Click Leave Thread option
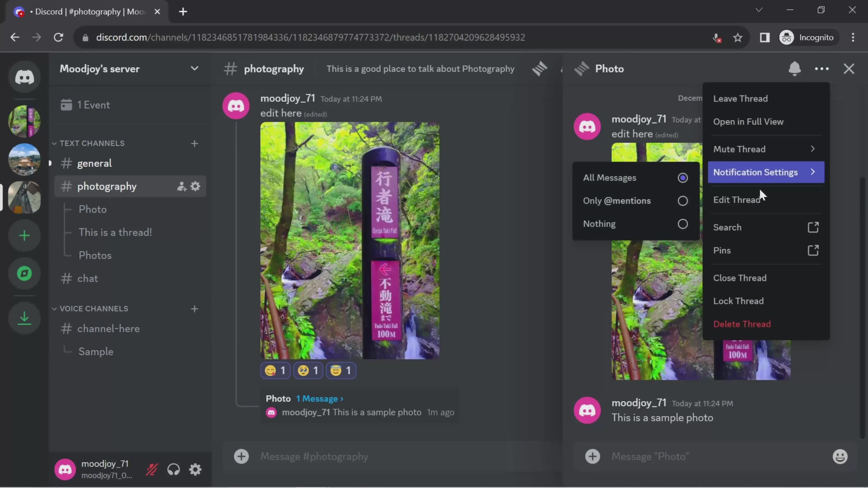 coord(741,98)
